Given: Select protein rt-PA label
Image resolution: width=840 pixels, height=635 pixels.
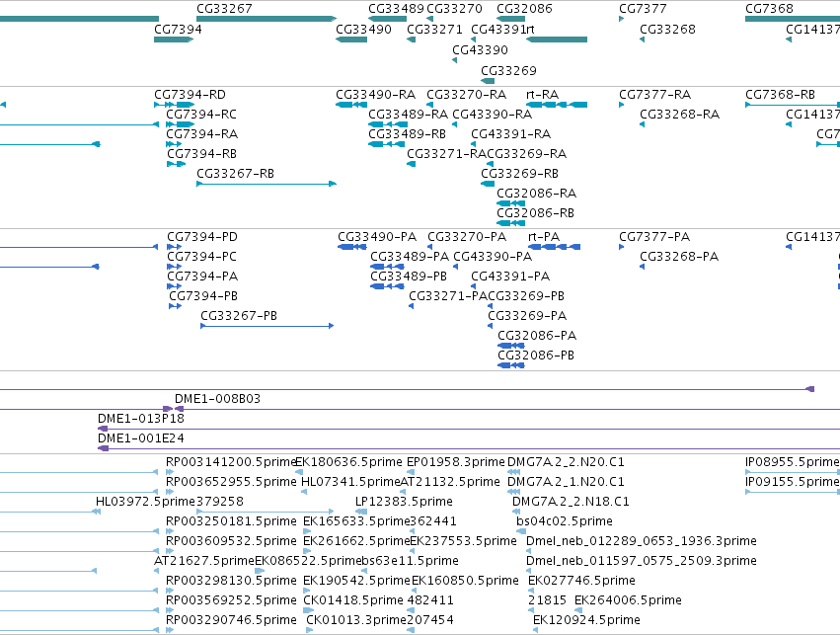Looking at the screenshot, I should point(544,237).
